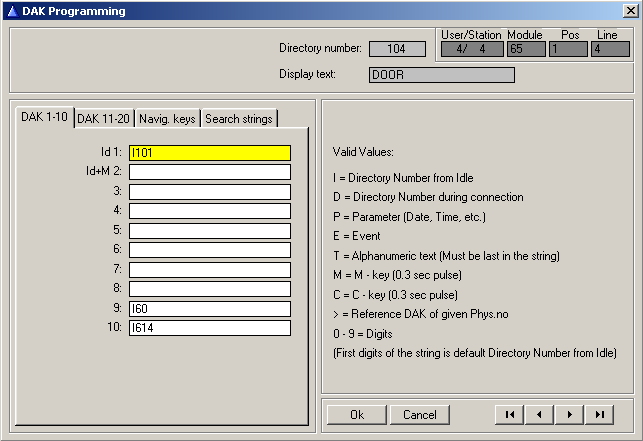Click the DAK 9 field containing I60
This screenshot has width=643, height=441.
point(209,308)
